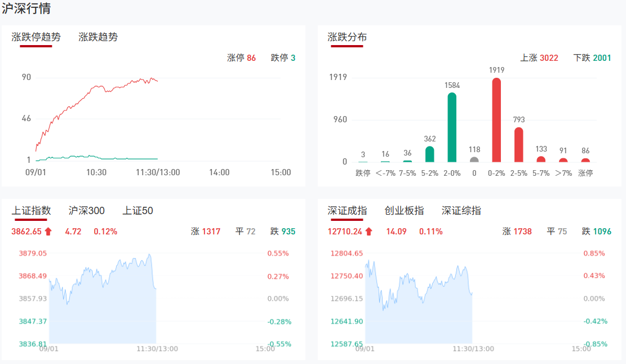The height and width of the screenshot is (364, 626).
Task: Click the tall red 0-2% bar labeled 1919
Action: 496,120
